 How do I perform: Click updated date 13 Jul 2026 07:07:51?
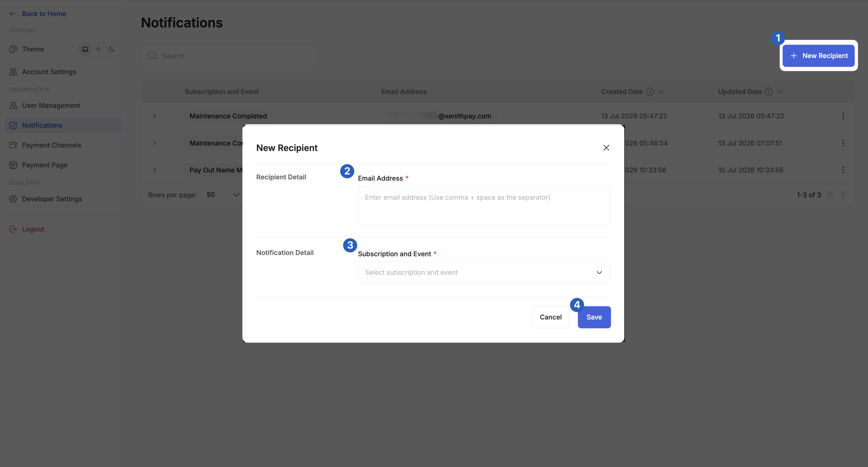[750, 143]
